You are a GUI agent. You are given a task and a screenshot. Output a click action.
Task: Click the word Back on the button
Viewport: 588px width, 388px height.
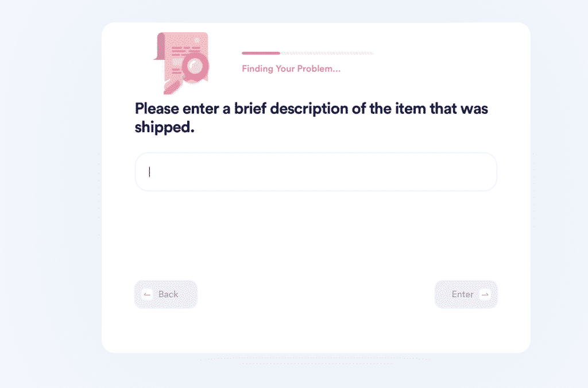tap(168, 294)
